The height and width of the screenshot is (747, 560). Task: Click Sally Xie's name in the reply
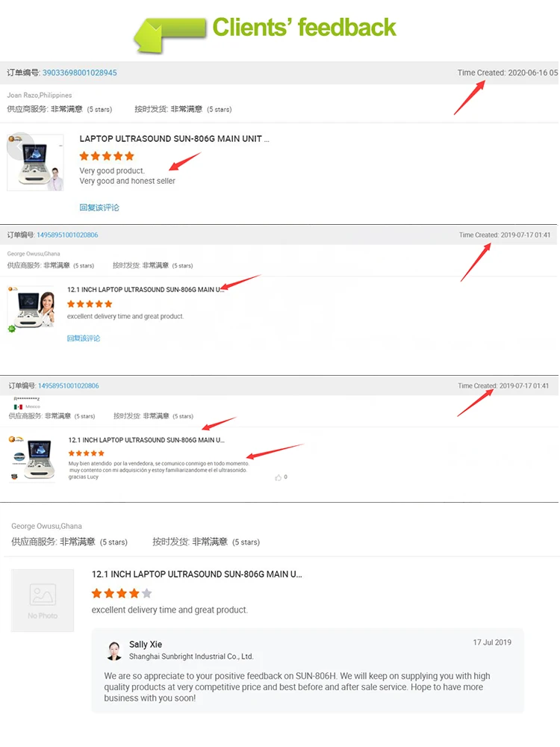coord(146,644)
